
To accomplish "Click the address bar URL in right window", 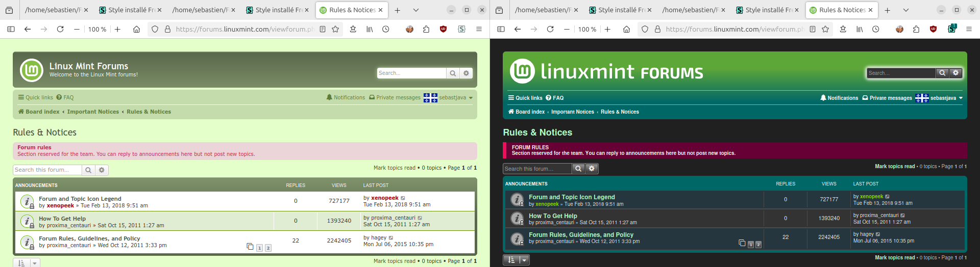I will click(x=734, y=29).
